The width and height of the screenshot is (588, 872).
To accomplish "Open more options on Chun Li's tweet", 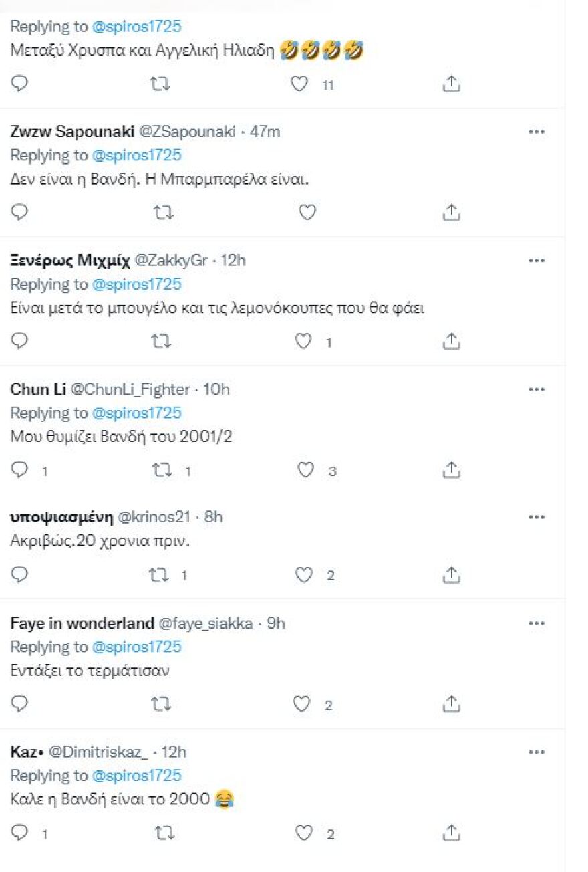I will point(537,389).
